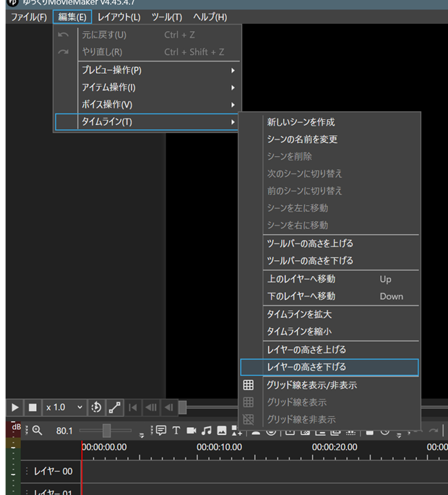Viewport: 448px width, 495px height.
Task: Click the Stop playback square button
Action: click(33, 408)
